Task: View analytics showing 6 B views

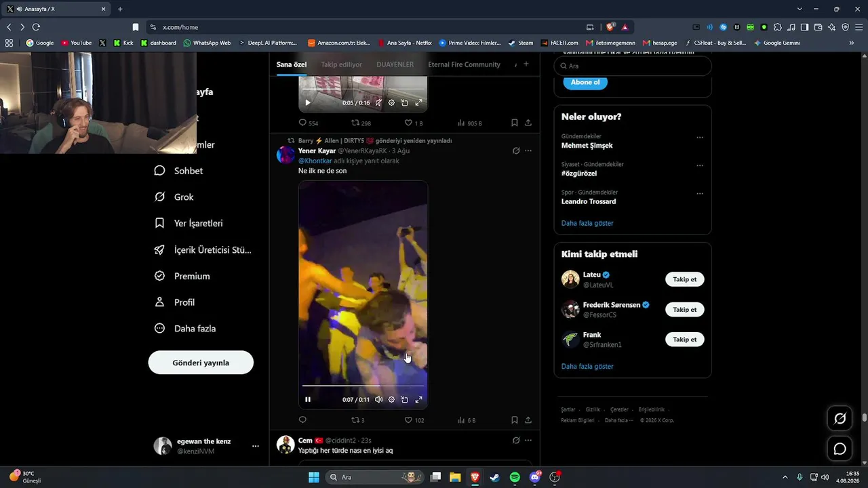Action: click(x=467, y=420)
